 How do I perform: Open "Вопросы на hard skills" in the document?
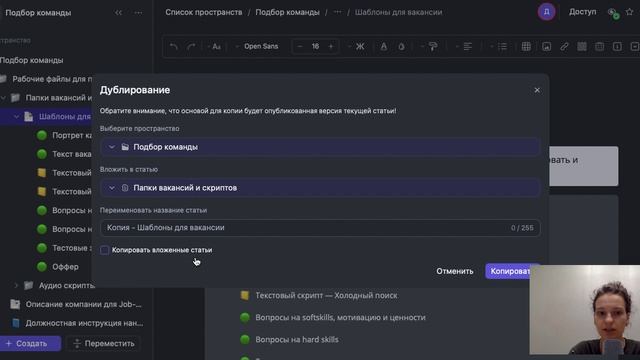point(297,339)
